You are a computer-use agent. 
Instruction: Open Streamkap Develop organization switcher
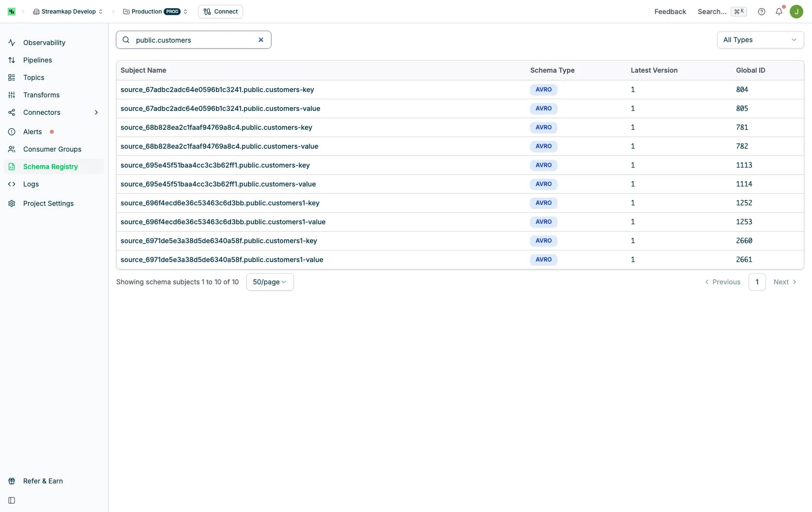tap(68, 12)
